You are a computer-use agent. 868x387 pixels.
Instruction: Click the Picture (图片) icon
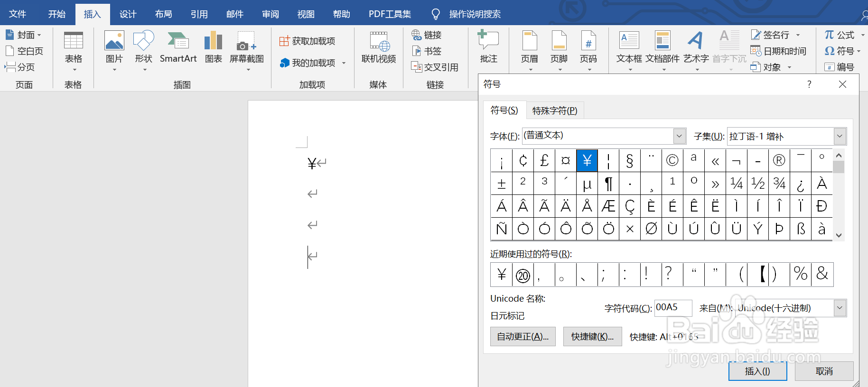click(114, 41)
